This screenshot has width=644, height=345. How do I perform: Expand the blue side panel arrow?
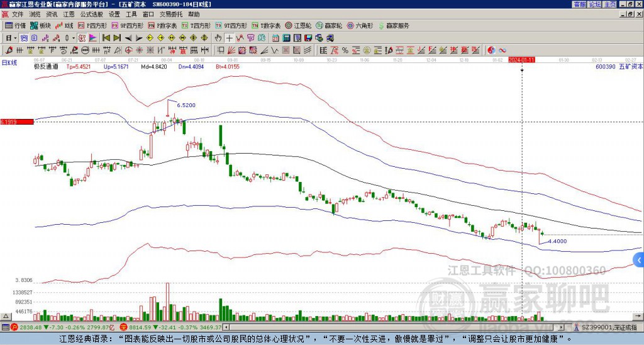[639, 260]
